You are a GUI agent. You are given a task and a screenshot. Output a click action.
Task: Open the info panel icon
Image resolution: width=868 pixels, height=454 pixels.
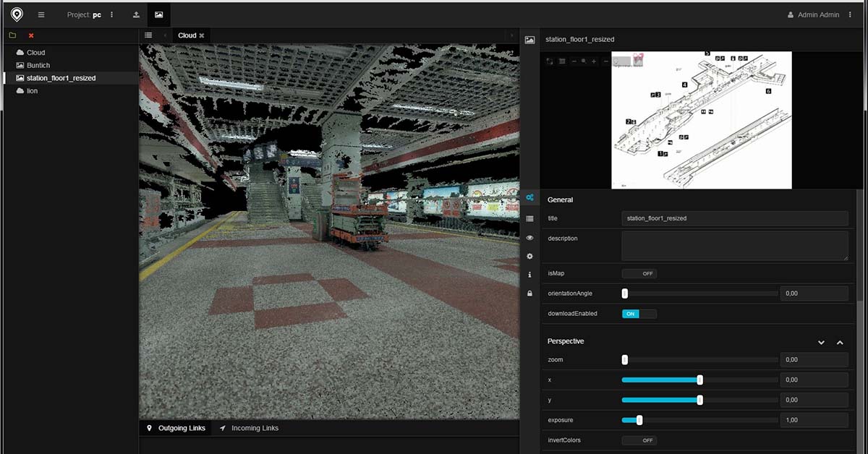(529, 275)
